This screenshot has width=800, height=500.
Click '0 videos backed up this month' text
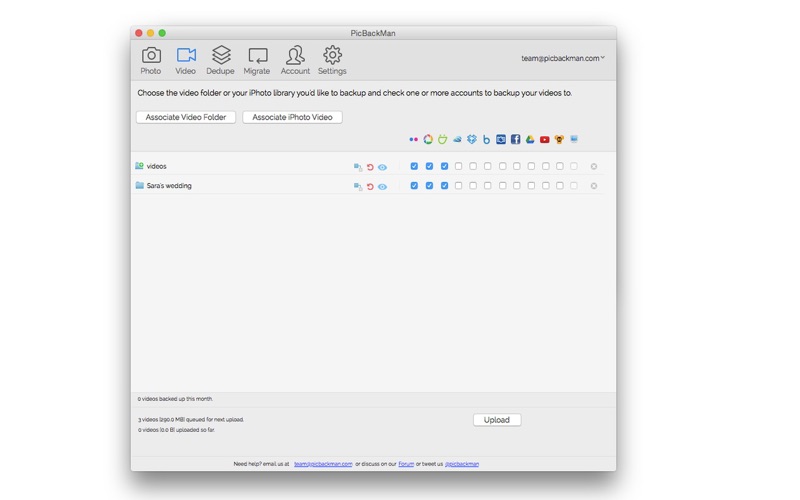[175, 399]
